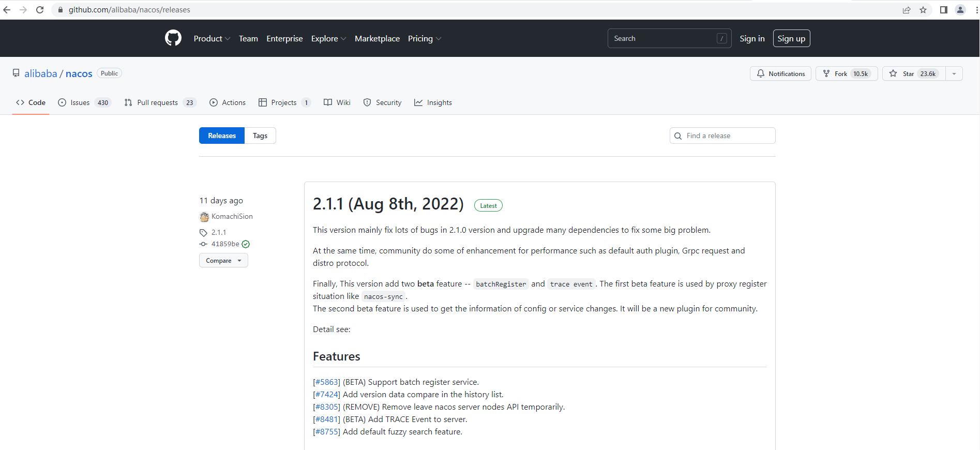The height and width of the screenshot is (450, 980).
Task: Expand the Explore menu
Action: [x=328, y=39]
